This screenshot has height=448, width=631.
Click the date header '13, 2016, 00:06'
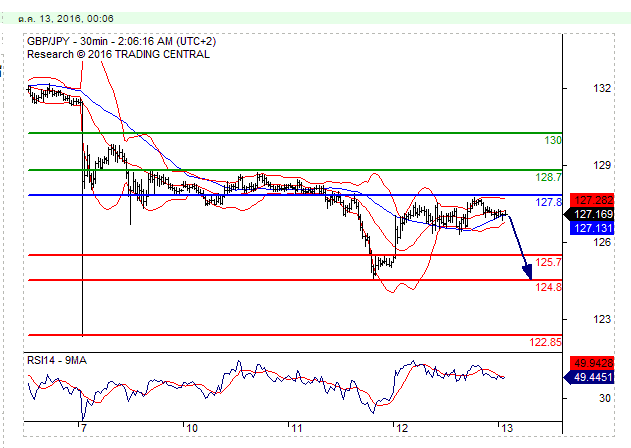tap(76, 19)
